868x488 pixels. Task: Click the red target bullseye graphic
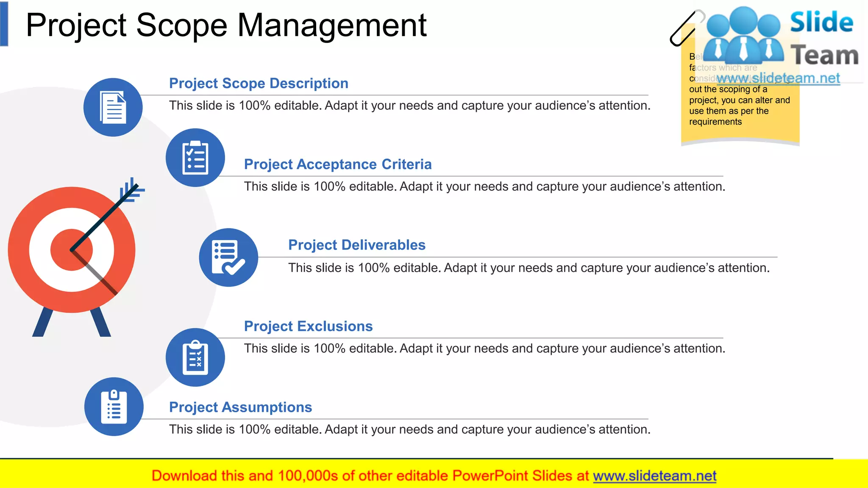click(x=72, y=250)
